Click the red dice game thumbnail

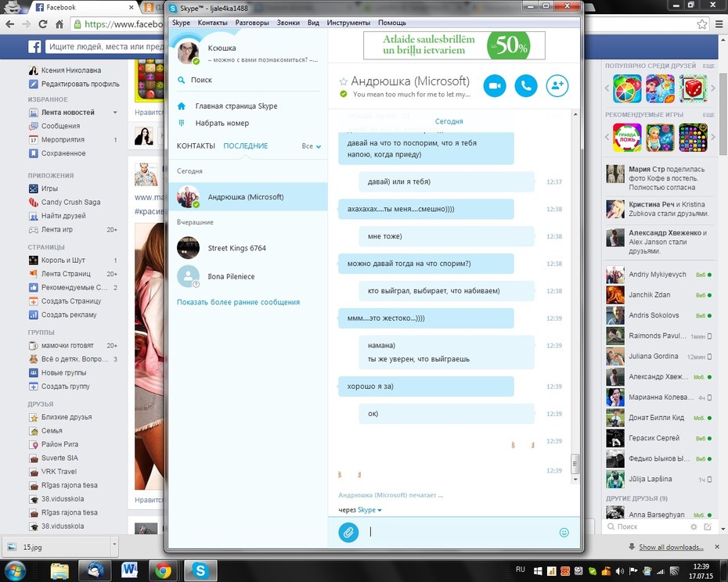pyautogui.click(x=693, y=88)
